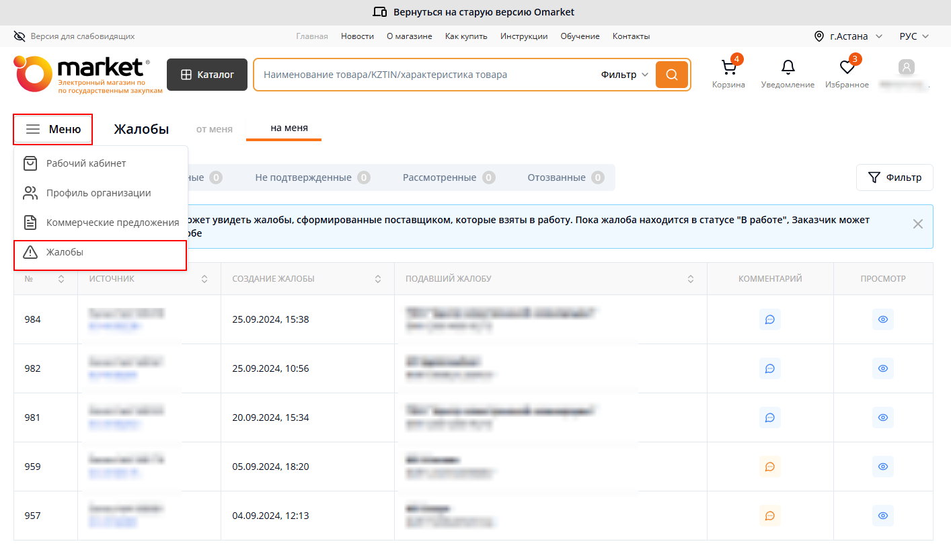Expand the city selector г.Астана
Image resolution: width=951 pixels, height=560 pixels.
841,36
